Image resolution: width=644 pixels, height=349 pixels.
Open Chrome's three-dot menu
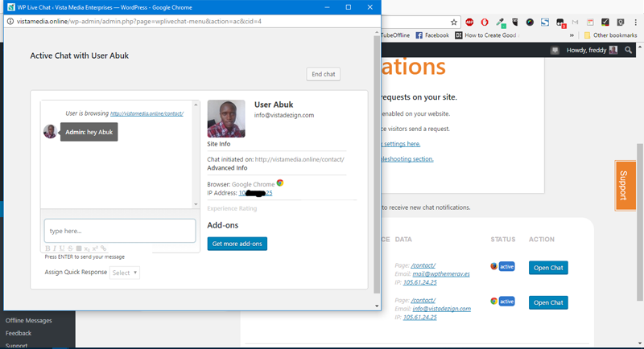coord(634,23)
